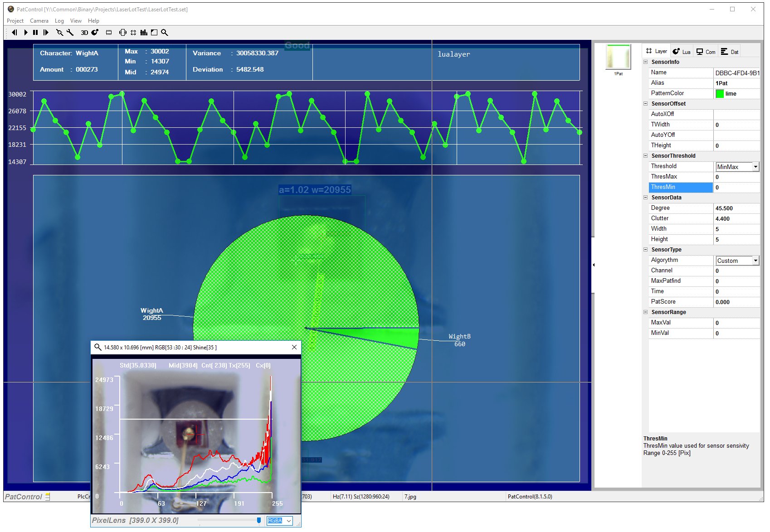Close the PixelLens popup window
The width and height of the screenshot is (770, 532).
[x=294, y=347]
